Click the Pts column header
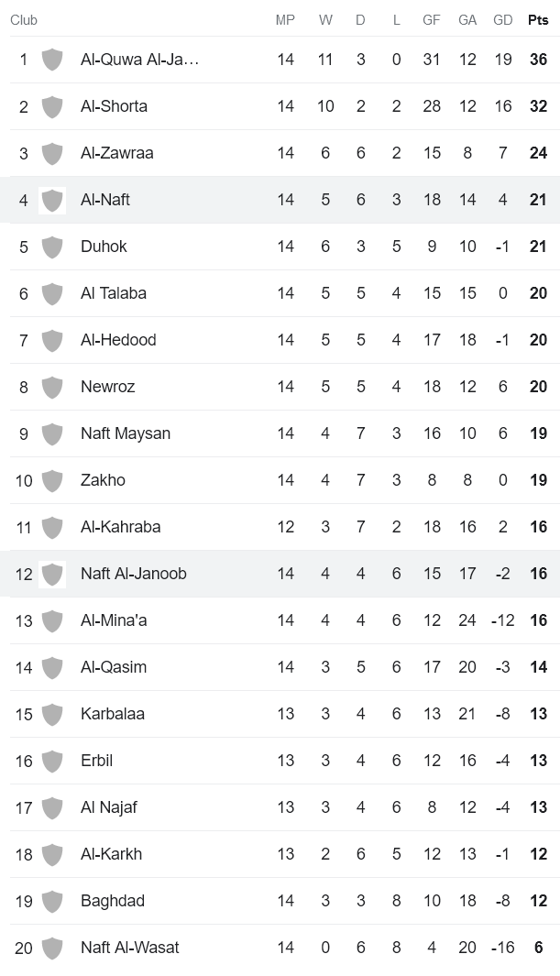The height and width of the screenshot is (976, 560). click(538, 20)
